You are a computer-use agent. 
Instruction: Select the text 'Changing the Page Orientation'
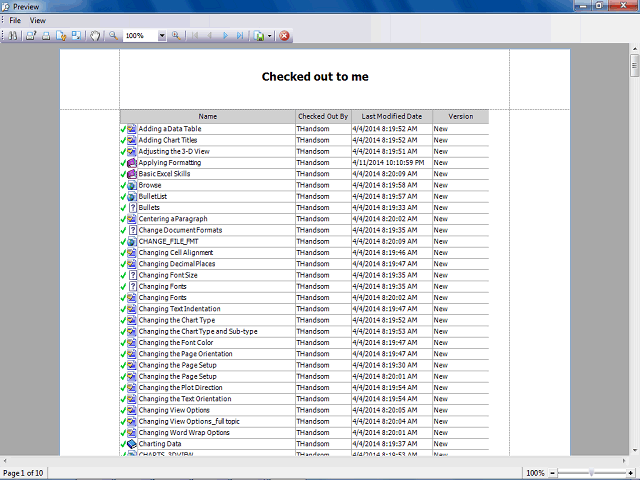[185, 354]
